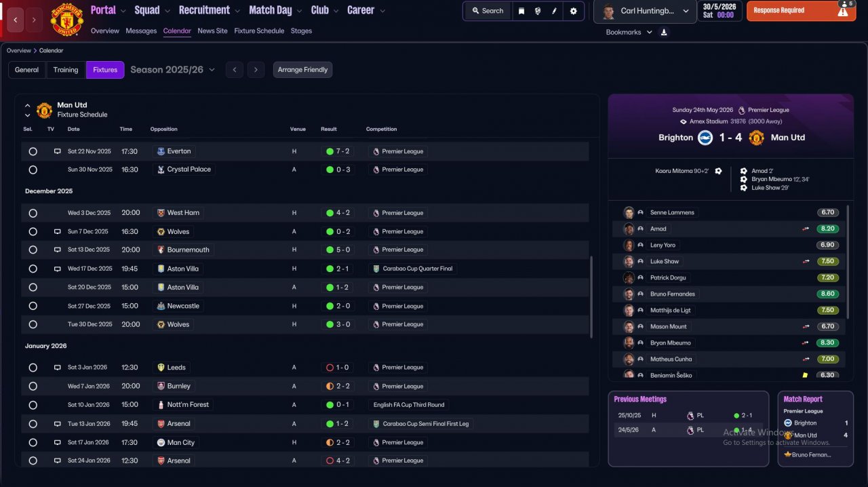Viewport: 868px width, 487px height.
Task: Open the News Site subtab
Action: (x=213, y=31)
